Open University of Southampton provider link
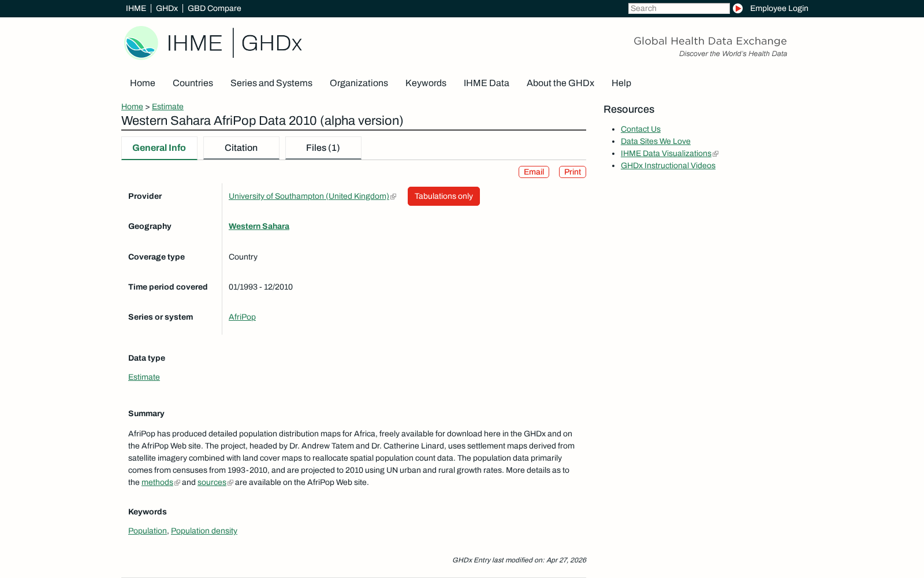924x578 pixels. (309, 196)
